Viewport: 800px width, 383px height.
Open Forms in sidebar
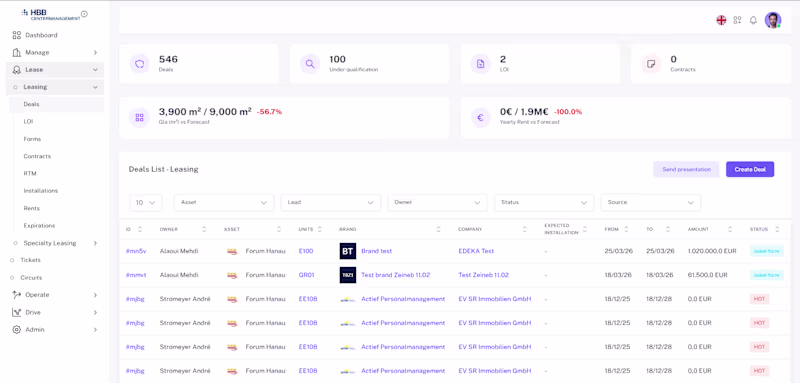tap(32, 139)
